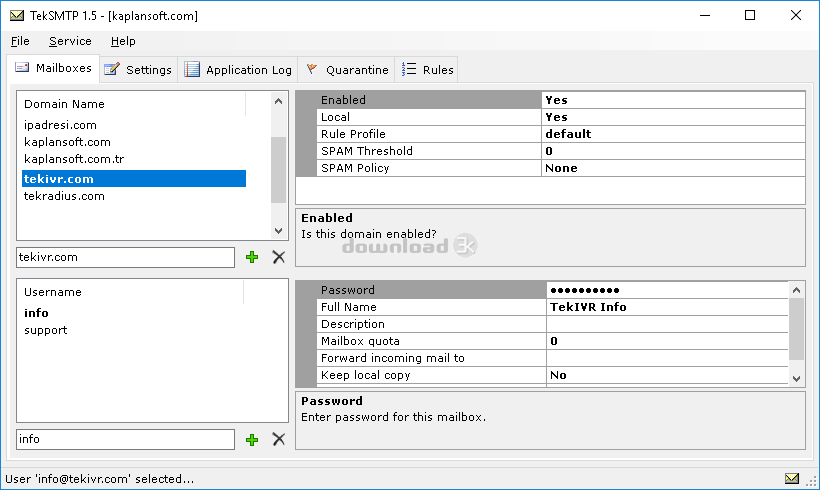Click the Keep local copy value No
This screenshot has width=820, height=490.
(x=667, y=375)
